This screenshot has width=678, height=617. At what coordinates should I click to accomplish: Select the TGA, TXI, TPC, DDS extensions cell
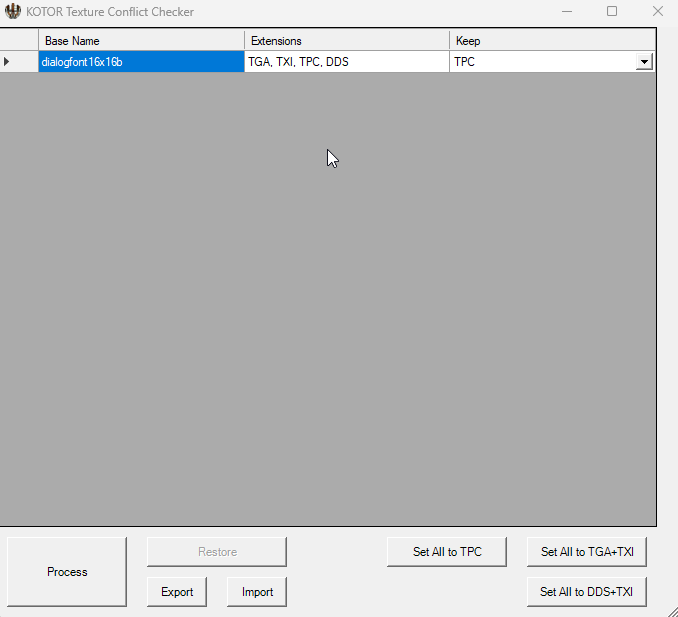tap(347, 62)
